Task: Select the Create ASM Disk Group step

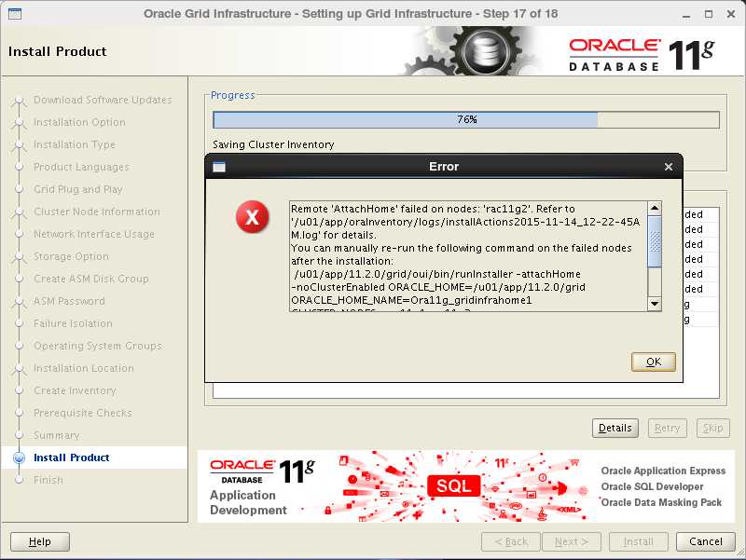Action: click(91, 279)
